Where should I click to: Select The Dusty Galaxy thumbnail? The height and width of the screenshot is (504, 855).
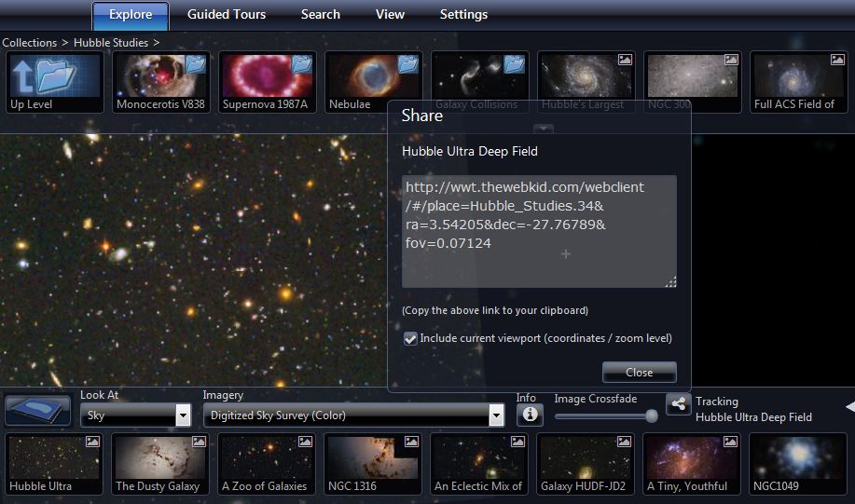click(157, 464)
